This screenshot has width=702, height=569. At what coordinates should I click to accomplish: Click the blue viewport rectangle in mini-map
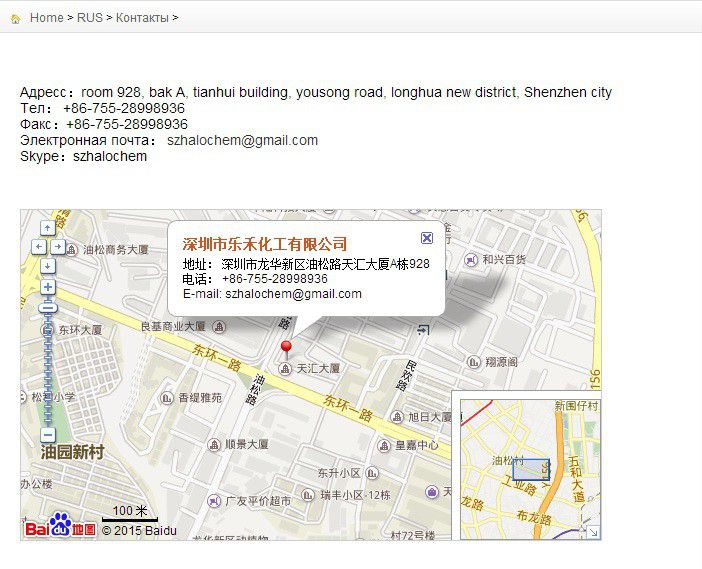click(531, 470)
